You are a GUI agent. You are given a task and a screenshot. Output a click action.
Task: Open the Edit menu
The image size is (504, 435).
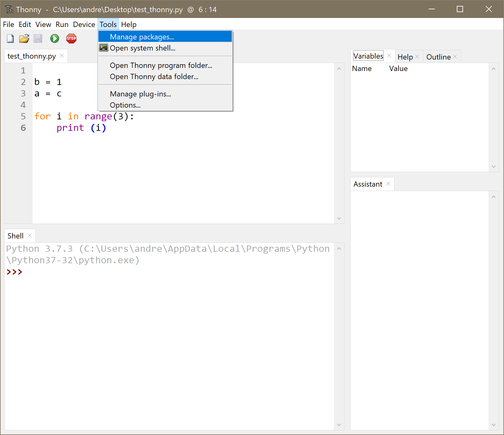point(25,24)
